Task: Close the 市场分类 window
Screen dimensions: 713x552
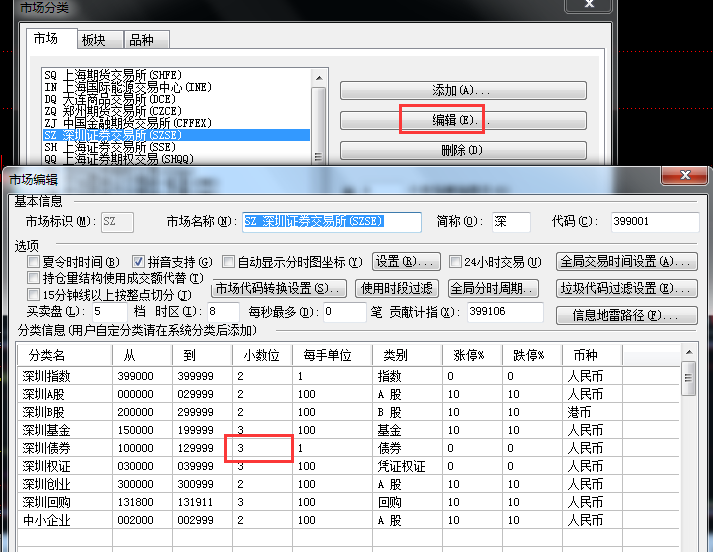Action: [589, 4]
